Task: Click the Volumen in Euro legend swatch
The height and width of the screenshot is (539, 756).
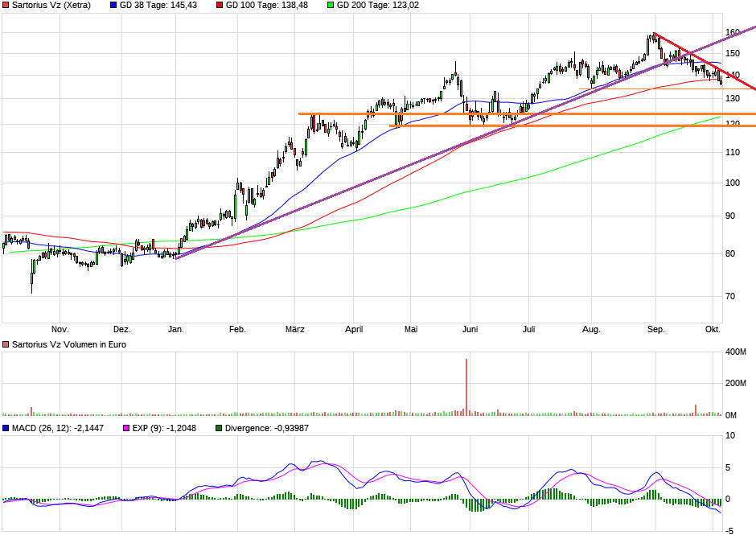Action: [6, 344]
